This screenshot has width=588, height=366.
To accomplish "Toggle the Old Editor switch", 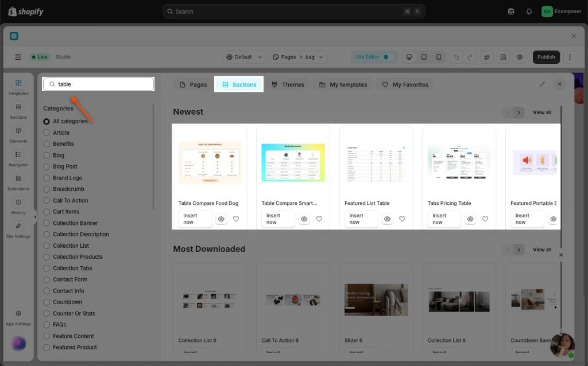I will [x=386, y=57].
